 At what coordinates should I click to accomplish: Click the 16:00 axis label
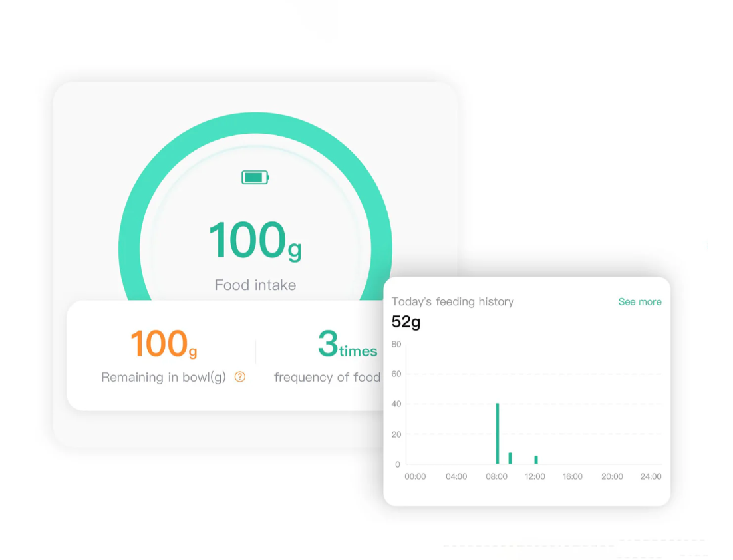(573, 476)
